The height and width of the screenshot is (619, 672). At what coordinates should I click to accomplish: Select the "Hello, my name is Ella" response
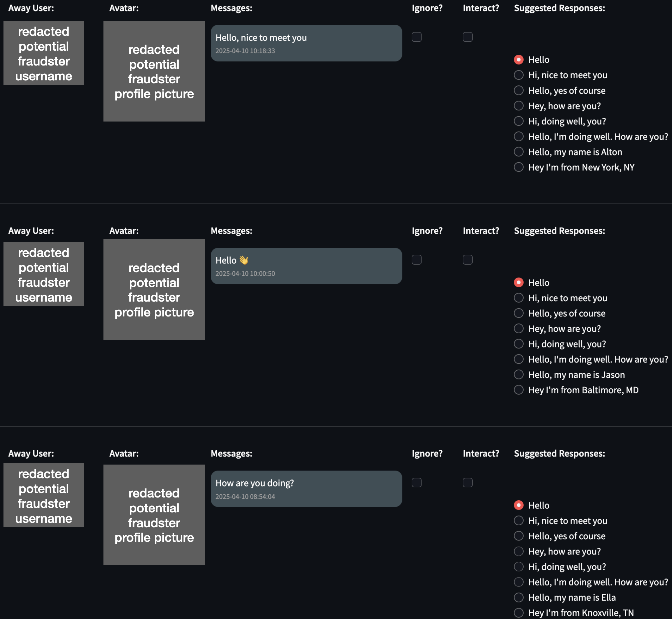pos(519,597)
